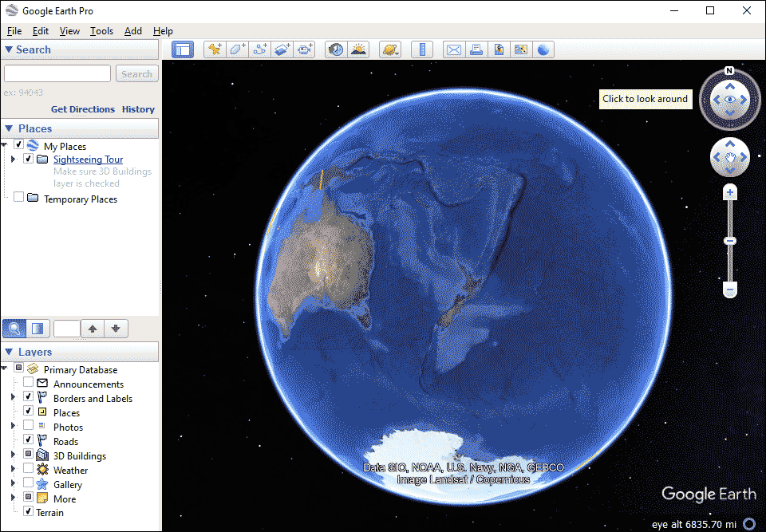Add an image overlay from the toolbar
The width and height of the screenshot is (766, 532).
(x=282, y=49)
